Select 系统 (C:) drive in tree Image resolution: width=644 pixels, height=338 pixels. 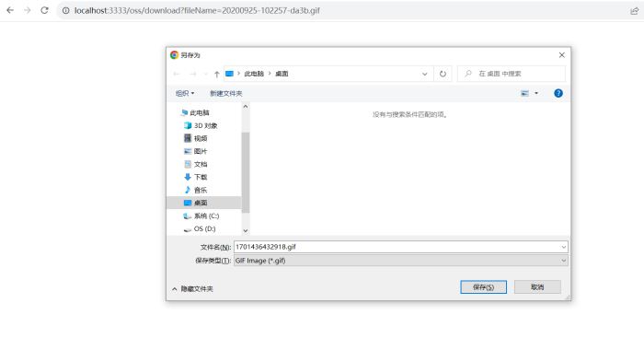click(x=201, y=216)
